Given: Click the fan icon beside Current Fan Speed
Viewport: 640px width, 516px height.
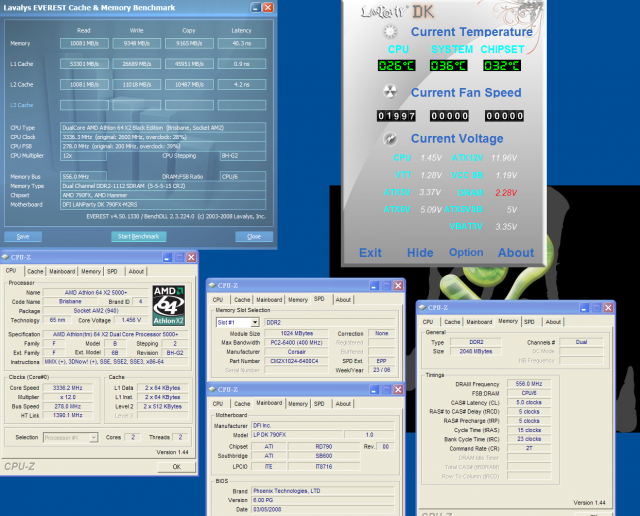Looking at the screenshot, I should (390, 91).
